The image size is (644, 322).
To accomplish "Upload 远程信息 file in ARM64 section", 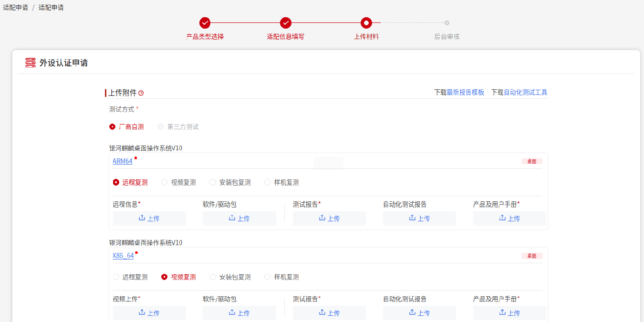I will 149,218.
